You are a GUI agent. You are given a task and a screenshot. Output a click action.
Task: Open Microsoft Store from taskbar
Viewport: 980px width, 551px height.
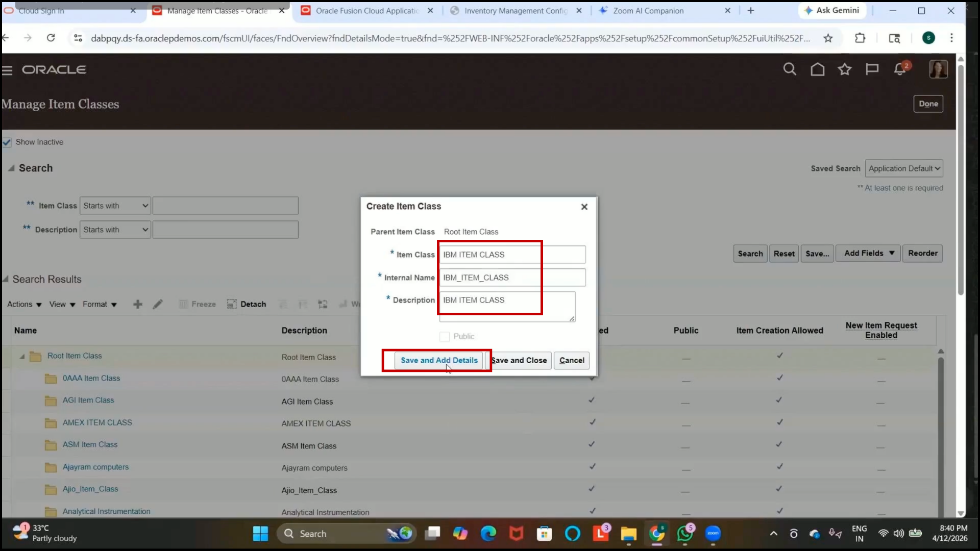(x=544, y=534)
